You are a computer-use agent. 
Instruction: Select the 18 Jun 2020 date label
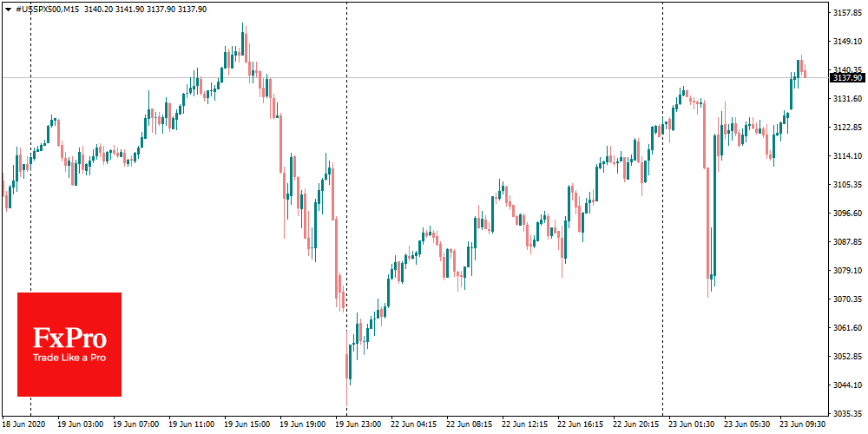point(24,424)
